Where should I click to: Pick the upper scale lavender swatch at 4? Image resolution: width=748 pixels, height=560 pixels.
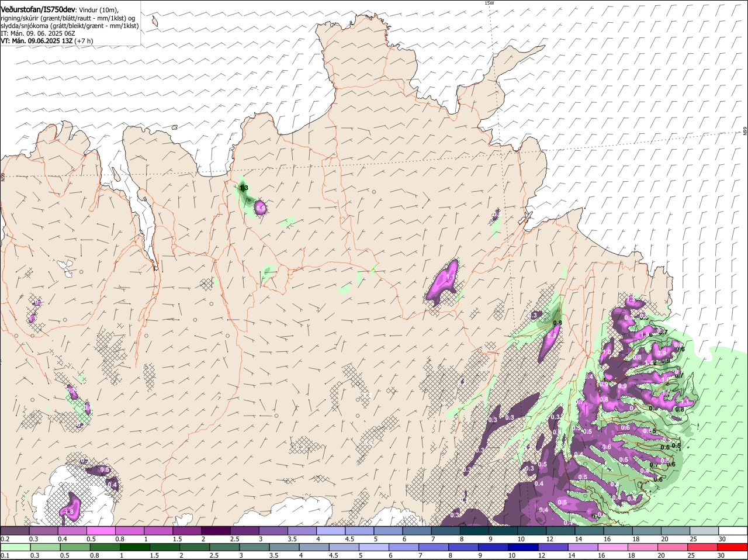point(330,531)
